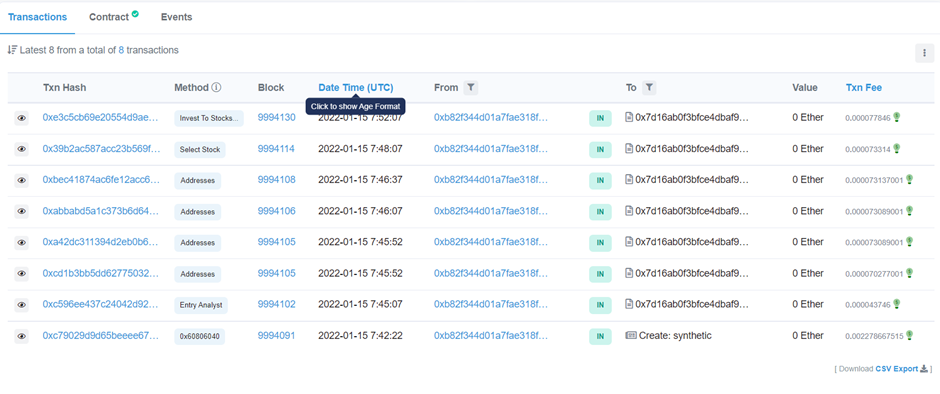Open the Events tab
Screen dimensions: 940x394
[x=176, y=17]
